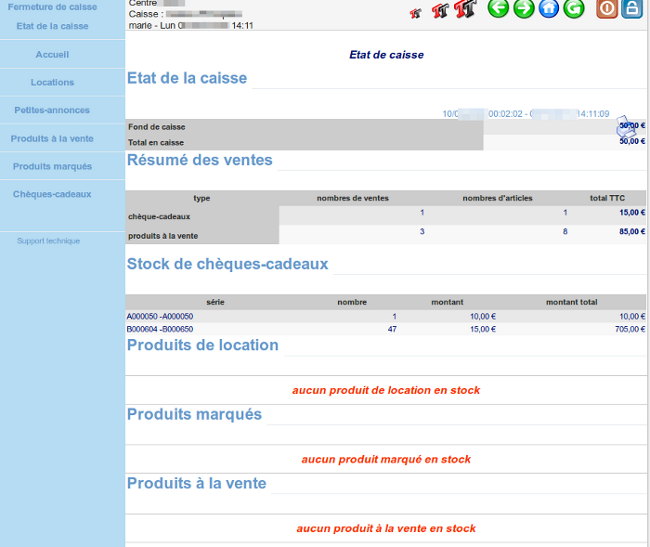Select the medium text size icon
This screenshot has width=650, height=547.
pos(438,11)
